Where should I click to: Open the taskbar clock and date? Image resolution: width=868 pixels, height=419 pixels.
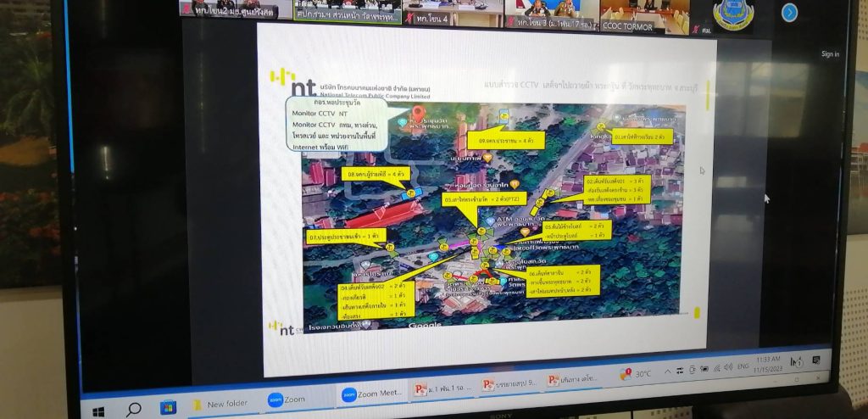coord(770,362)
